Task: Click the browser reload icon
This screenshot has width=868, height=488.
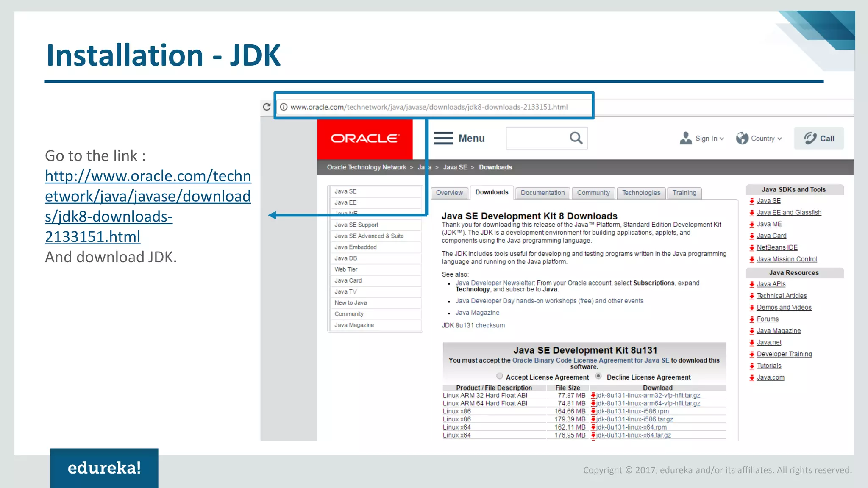Action: point(267,107)
